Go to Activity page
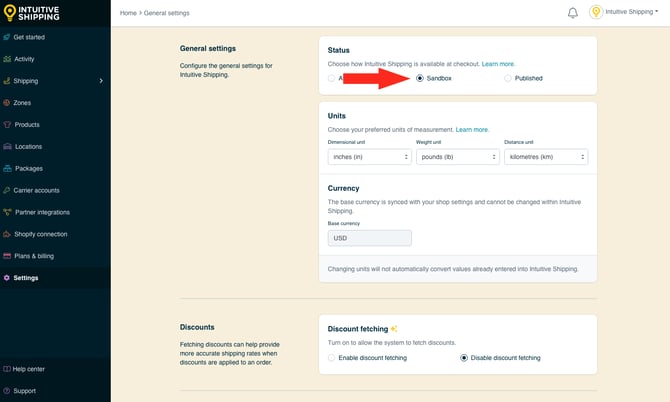This screenshot has width=670, height=402. [x=24, y=59]
